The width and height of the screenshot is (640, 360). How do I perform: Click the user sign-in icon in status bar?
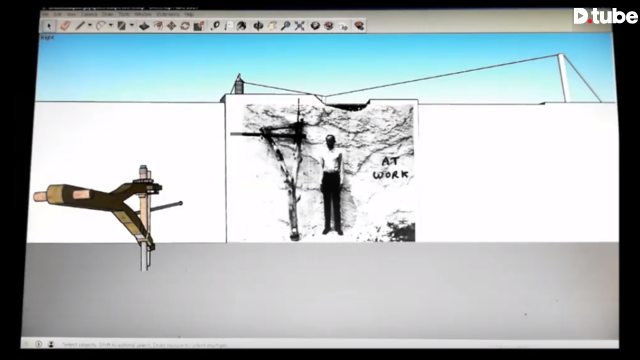(x=51, y=344)
